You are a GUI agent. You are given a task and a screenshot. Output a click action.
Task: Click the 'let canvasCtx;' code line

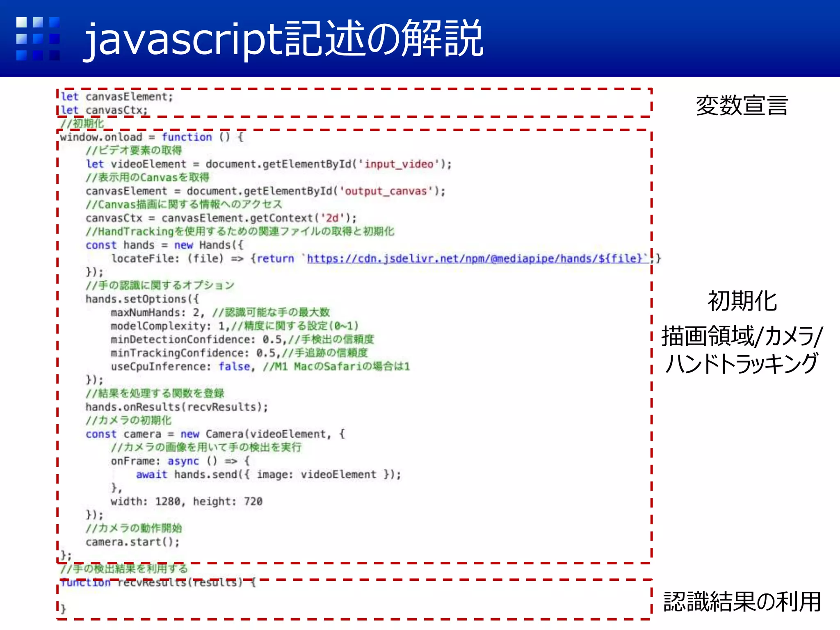click(x=104, y=110)
